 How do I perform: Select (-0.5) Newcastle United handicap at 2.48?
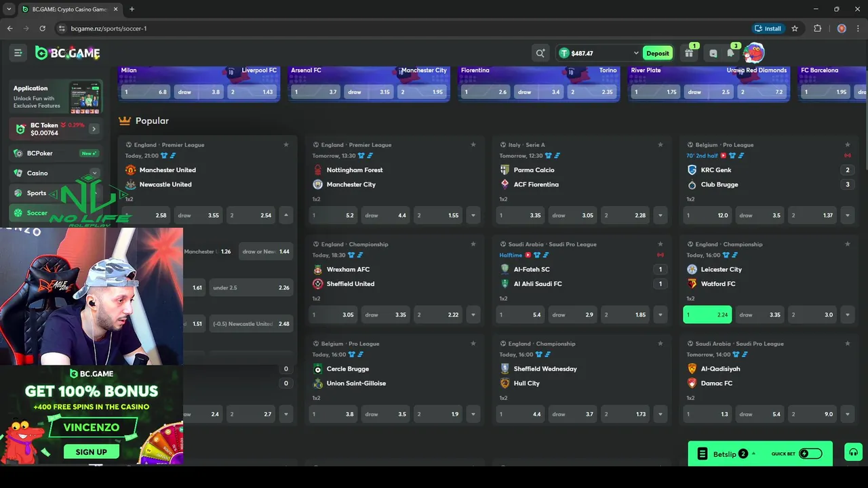tap(251, 324)
